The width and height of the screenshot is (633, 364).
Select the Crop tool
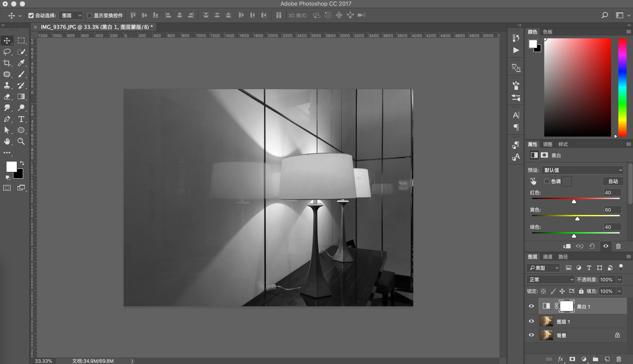point(7,63)
